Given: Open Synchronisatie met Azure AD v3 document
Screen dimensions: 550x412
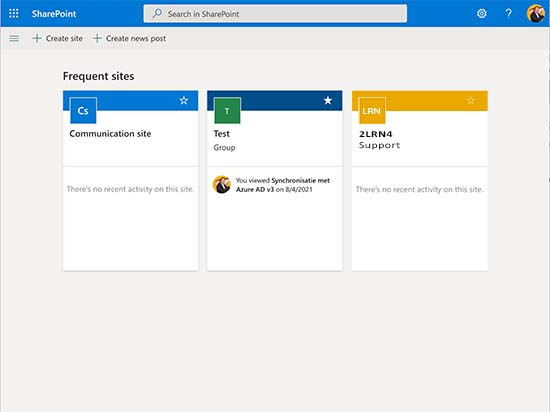Looking at the screenshot, I should [x=283, y=185].
